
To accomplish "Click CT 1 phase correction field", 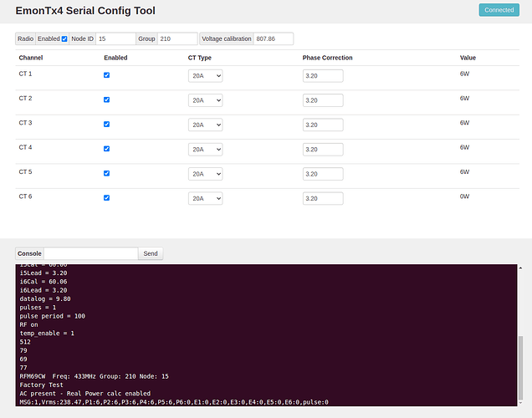I will [x=323, y=76].
